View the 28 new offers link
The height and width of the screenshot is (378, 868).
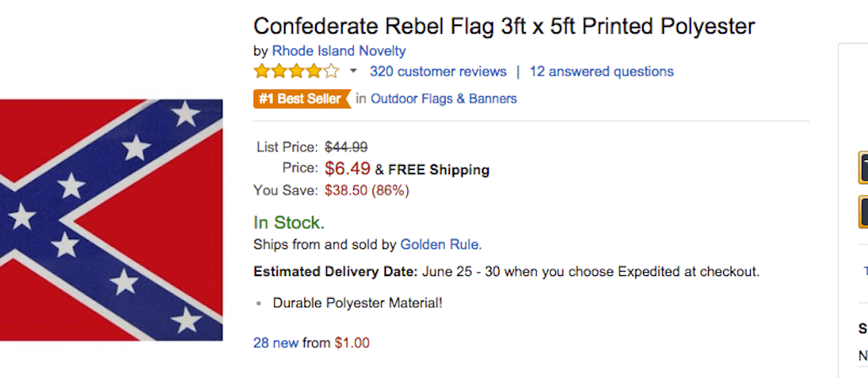(x=276, y=343)
